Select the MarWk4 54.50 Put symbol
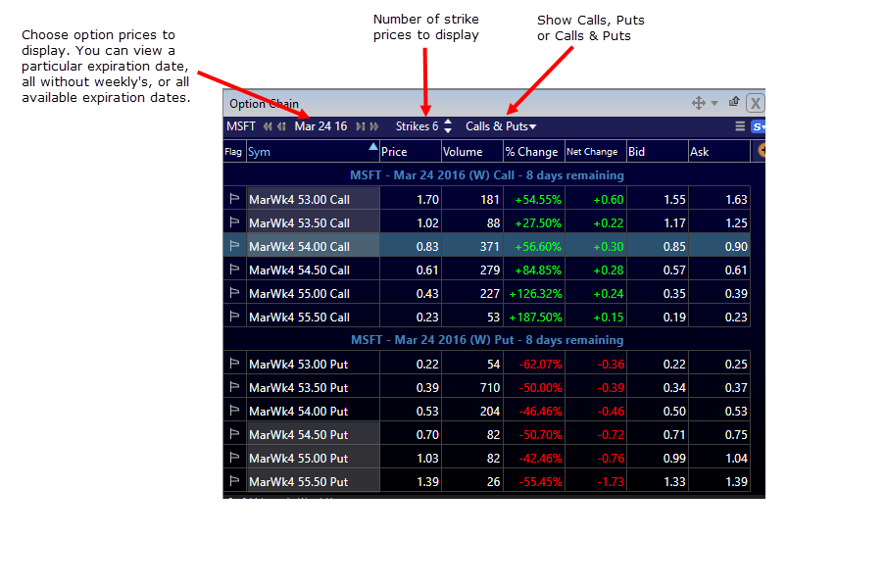Viewport: 886px width, 588px height. [x=313, y=435]
